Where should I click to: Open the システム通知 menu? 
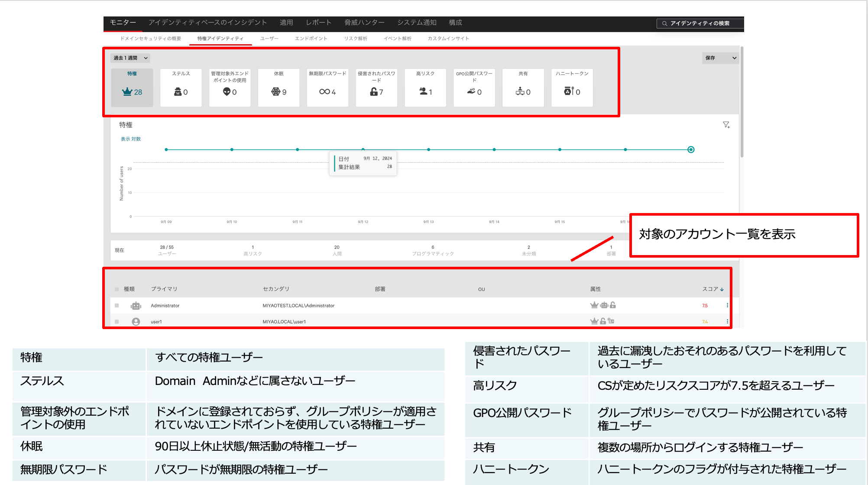417,23
